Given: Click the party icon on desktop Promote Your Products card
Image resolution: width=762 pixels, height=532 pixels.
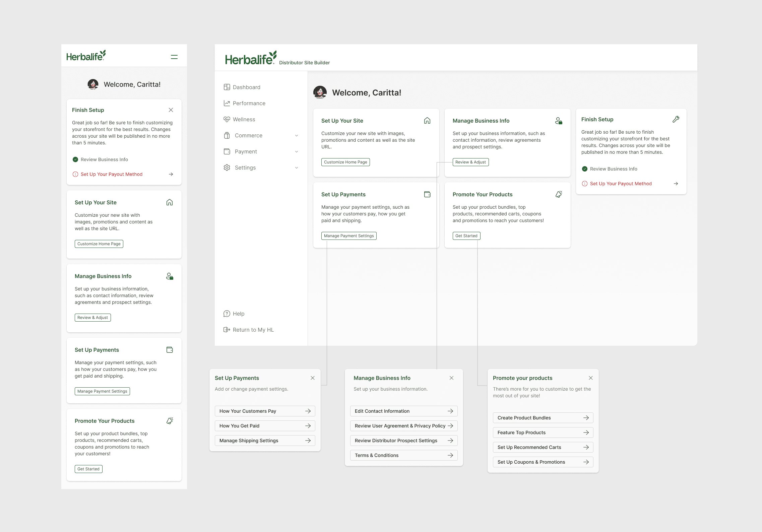Looking at the screenshot, I should [559, 194].
